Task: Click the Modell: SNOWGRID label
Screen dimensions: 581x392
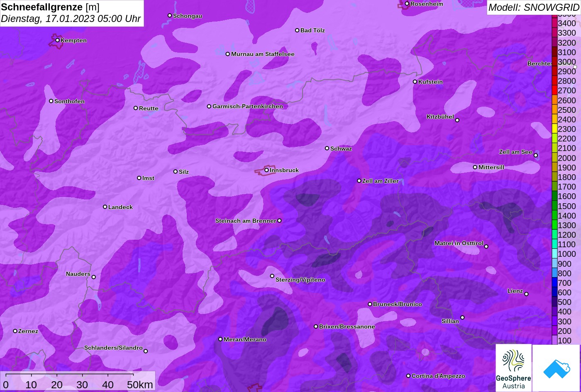Action: [533, 7]
